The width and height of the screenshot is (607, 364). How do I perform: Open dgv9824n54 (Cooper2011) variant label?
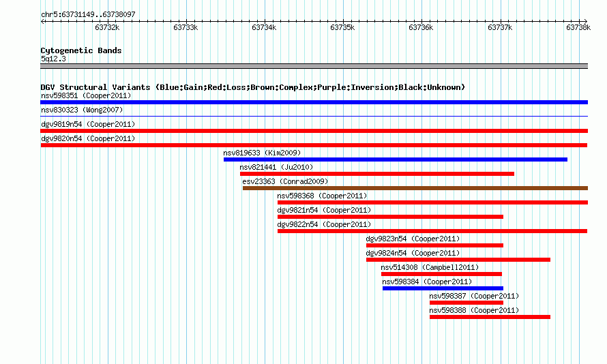(x=413, y=253)
